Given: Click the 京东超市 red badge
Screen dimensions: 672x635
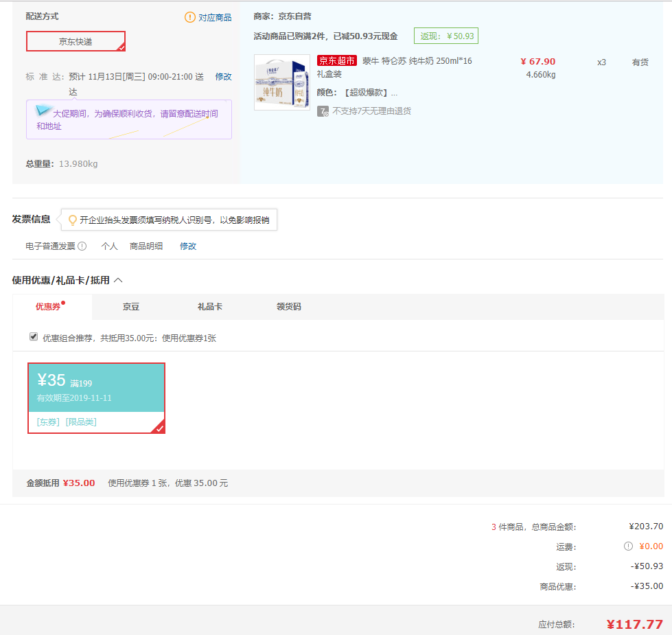Looking at the screenshot, I should [337, 61].
